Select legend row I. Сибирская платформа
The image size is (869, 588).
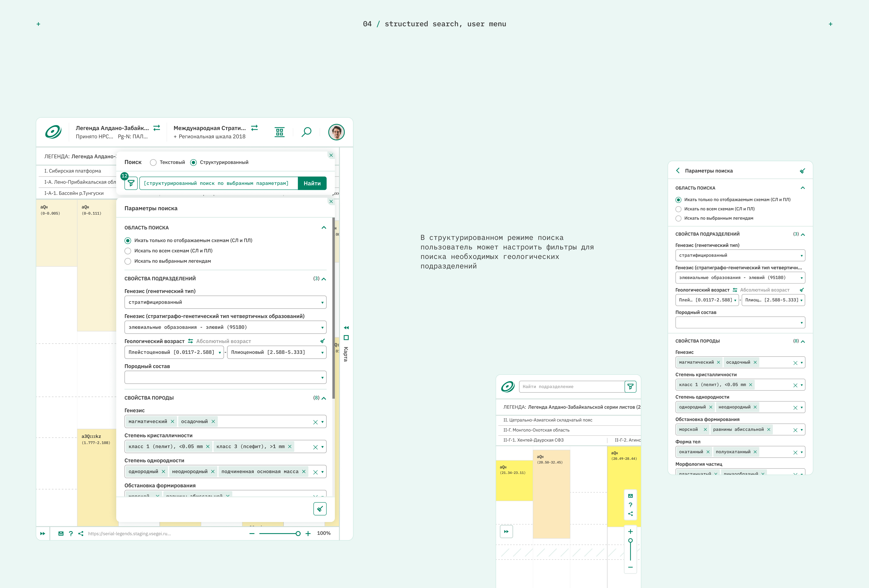[x=73, y=171]
